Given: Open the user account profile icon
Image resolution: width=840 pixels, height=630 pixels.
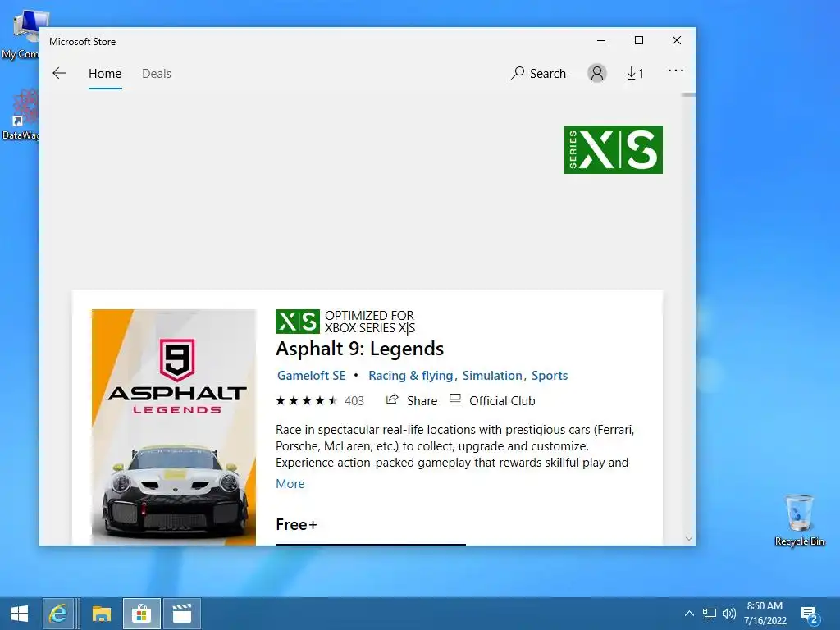Looking at the screenshot, I should 597,73.
